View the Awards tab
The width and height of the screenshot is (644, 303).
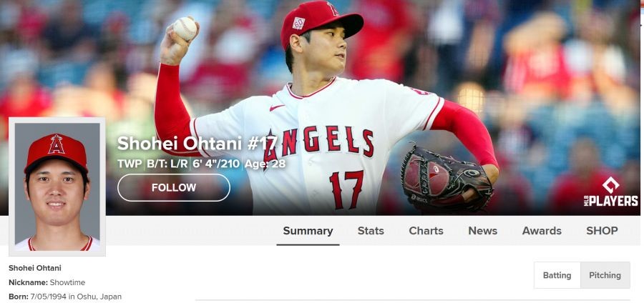click(x=542, y=231)
